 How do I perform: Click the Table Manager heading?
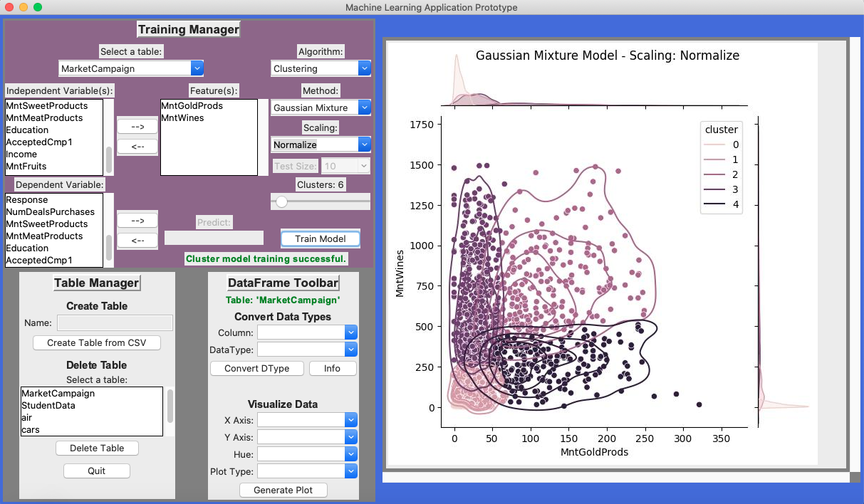(x=97, y=283)
